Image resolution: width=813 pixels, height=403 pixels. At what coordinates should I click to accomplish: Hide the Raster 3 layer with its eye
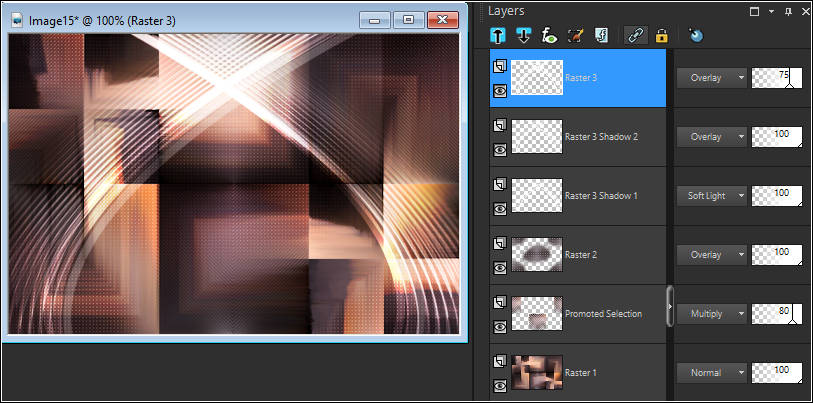point(500,91)
